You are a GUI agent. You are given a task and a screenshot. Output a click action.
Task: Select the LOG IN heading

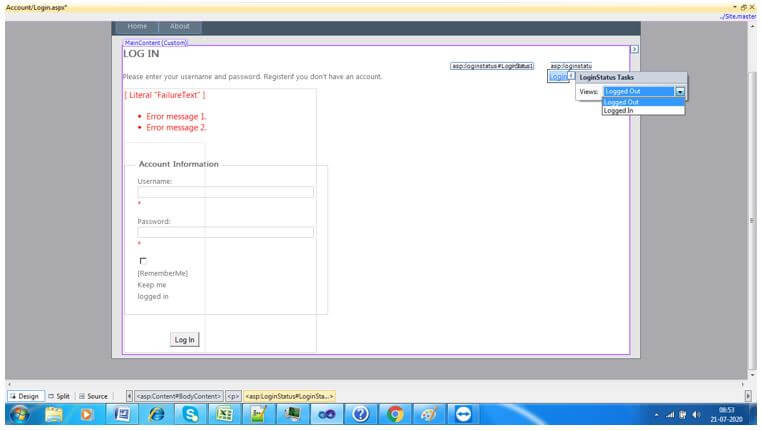pyautogui.click(x=141, y=54)
